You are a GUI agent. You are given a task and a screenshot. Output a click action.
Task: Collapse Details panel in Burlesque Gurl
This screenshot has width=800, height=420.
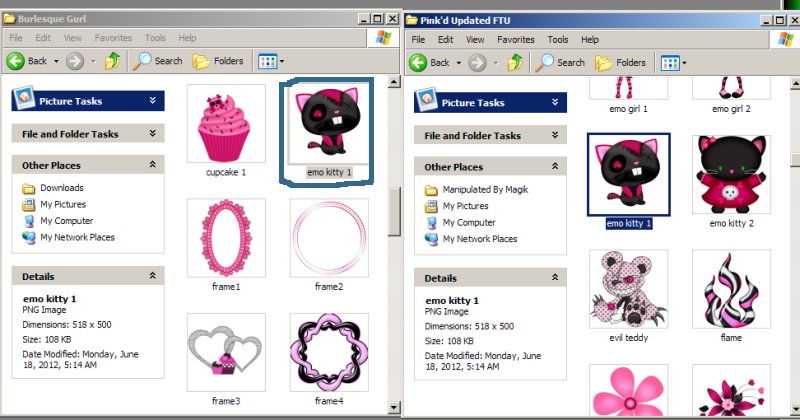[x=153, y=276]
